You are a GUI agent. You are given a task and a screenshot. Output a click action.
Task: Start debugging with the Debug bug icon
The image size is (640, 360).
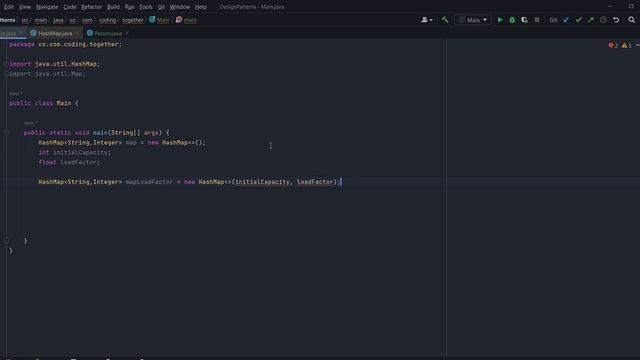tap(512, 20)
